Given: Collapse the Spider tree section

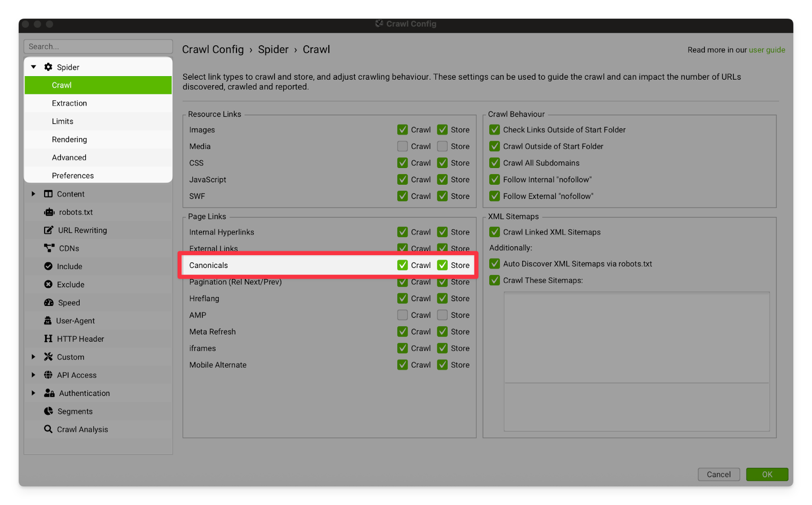Looking at the screenshot, I should point(33,67).
